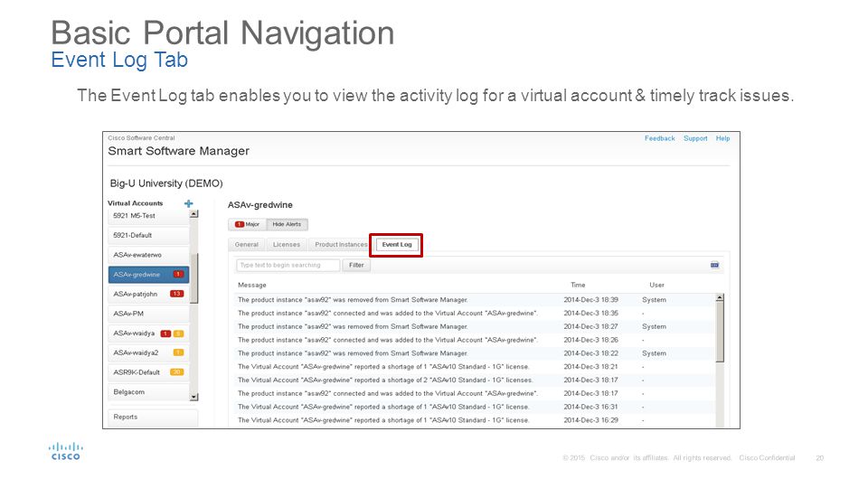Viewport: 868px width, 488px height.
Task: Click the User column header
Action: [x=656, y=285]
